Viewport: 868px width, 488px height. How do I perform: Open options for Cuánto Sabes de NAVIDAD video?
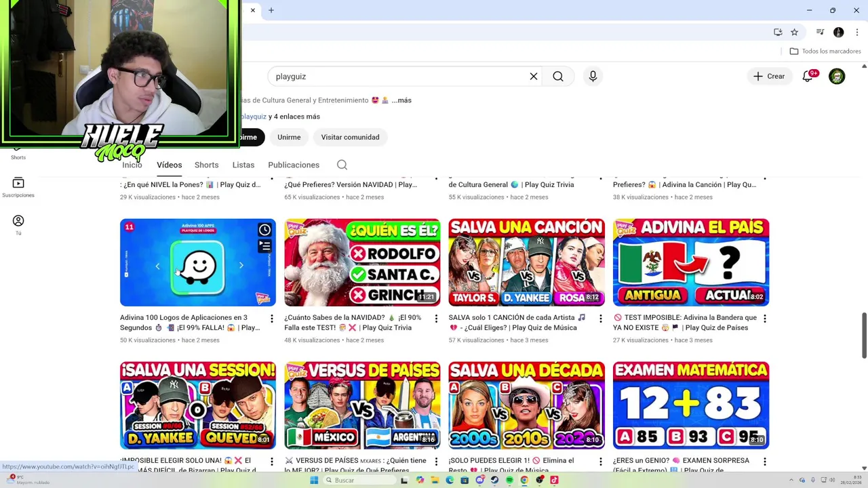tap(436, 319)
